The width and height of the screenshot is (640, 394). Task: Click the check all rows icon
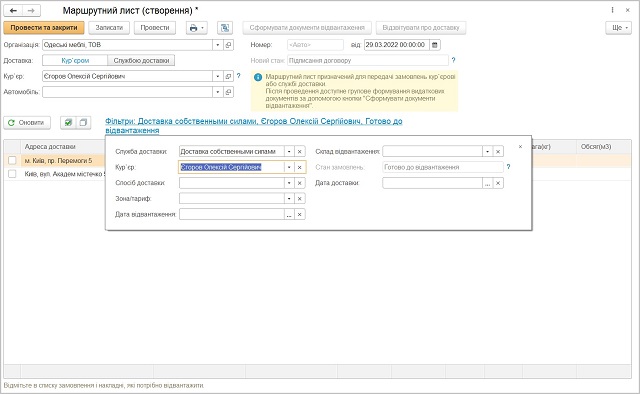(x=68, y=122)
